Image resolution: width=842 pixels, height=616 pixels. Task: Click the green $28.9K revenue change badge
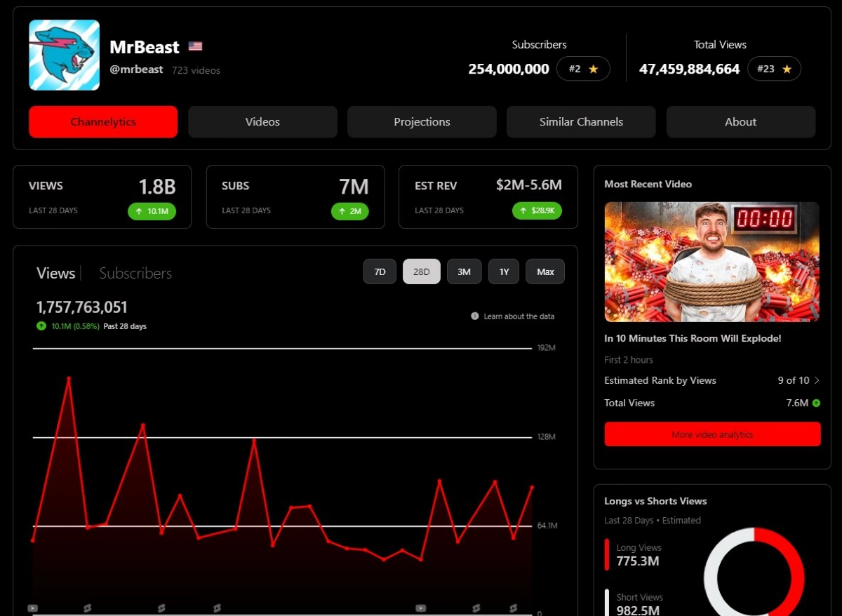537,210
